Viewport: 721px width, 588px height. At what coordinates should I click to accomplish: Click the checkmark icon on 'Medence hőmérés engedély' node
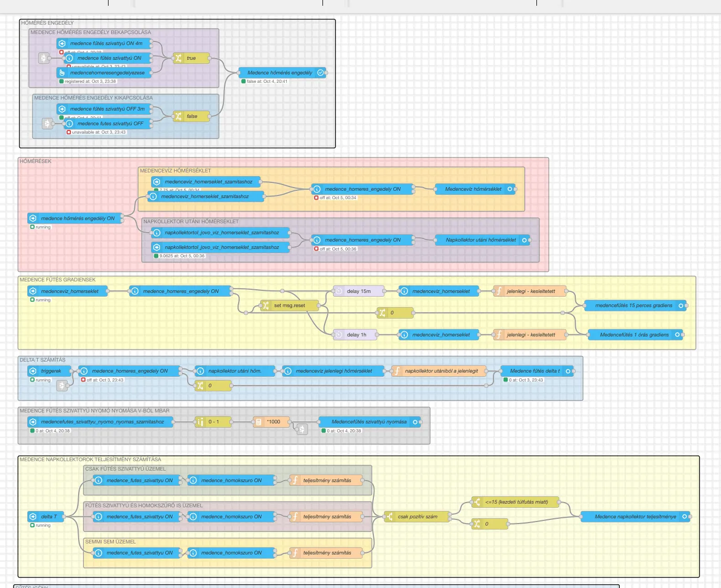[x=320, y=73]
